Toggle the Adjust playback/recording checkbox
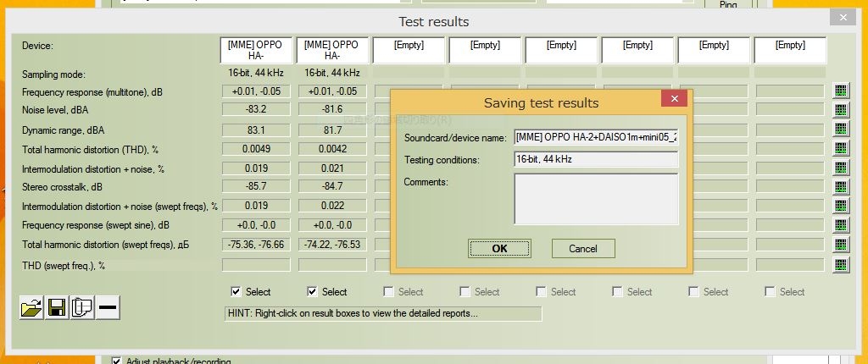The height and width of the screenshot is (364, 868). point(117,361)
